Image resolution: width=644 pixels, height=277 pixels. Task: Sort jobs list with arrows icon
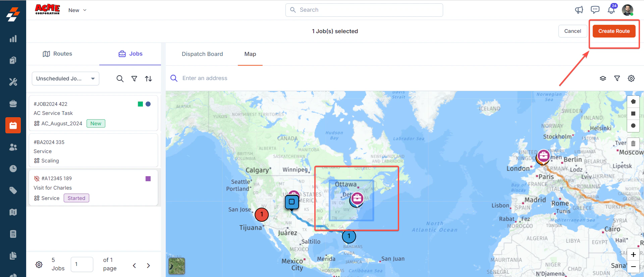click(x=149, y=79)
